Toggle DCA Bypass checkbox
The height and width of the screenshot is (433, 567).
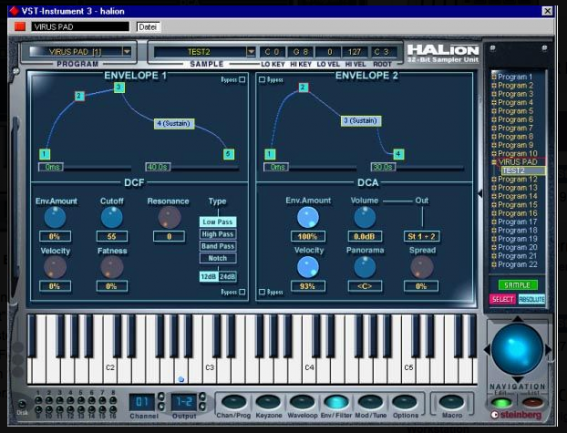click(x=262, y=292)
